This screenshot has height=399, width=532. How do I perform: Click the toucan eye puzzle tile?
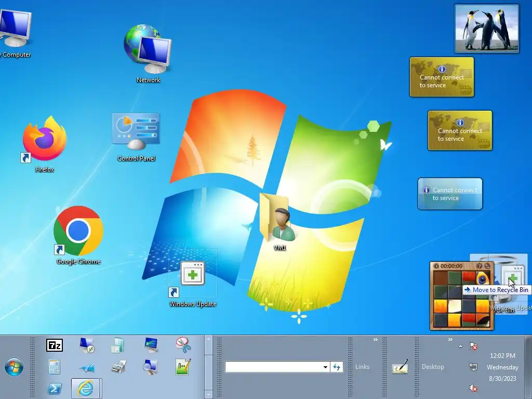pos(483,278)
